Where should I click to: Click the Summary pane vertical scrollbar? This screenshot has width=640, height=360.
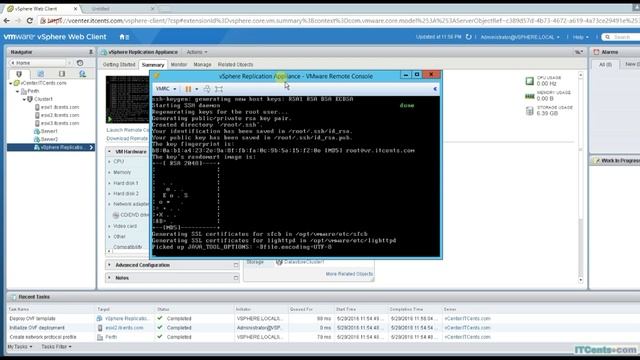[x=580, y=178]
